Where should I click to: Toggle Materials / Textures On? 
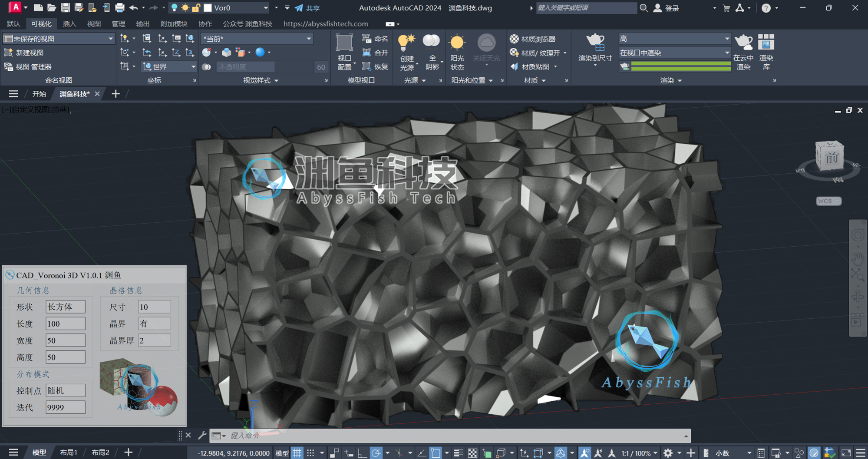[x=538, y=53]
